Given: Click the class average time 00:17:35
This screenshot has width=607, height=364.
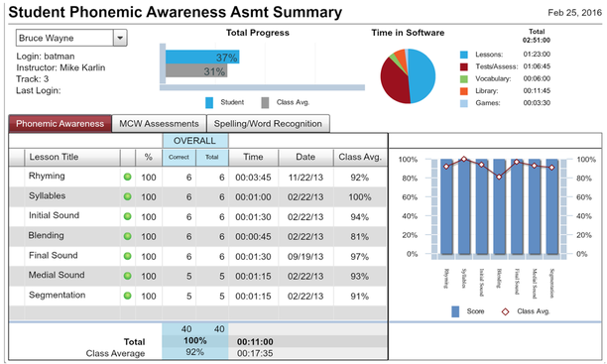Looking at the screenshot, I should pyautogui.click(x=255, y=353).
